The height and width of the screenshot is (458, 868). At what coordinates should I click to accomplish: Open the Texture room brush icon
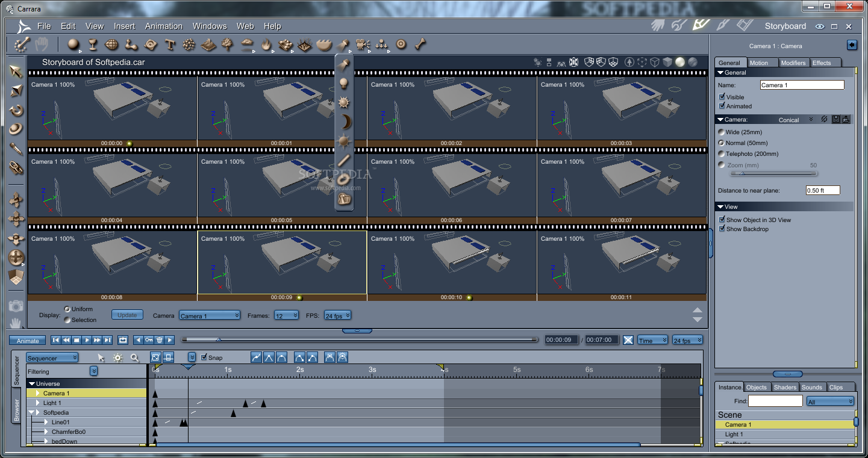tap(723, 25)
